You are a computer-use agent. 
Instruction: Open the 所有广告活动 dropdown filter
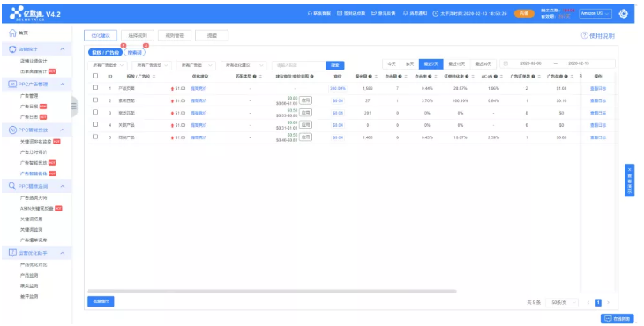pyautogui.click(x=152, y=65)
